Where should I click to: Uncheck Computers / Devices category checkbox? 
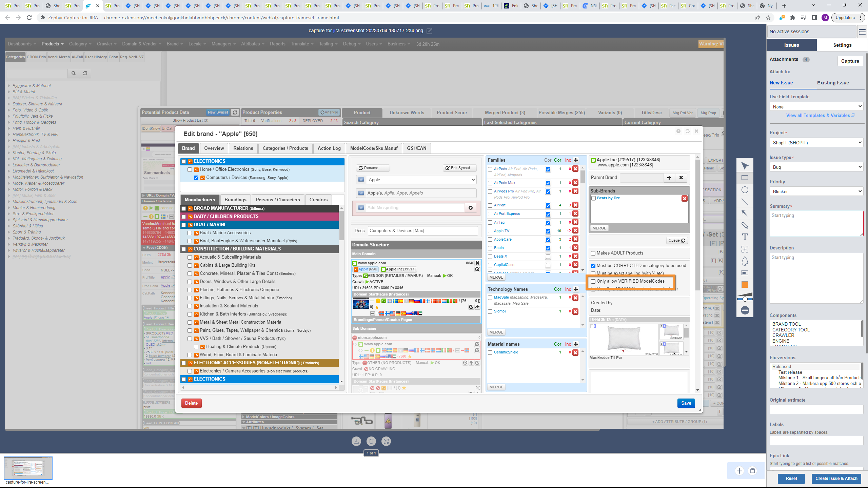point(196,178)
